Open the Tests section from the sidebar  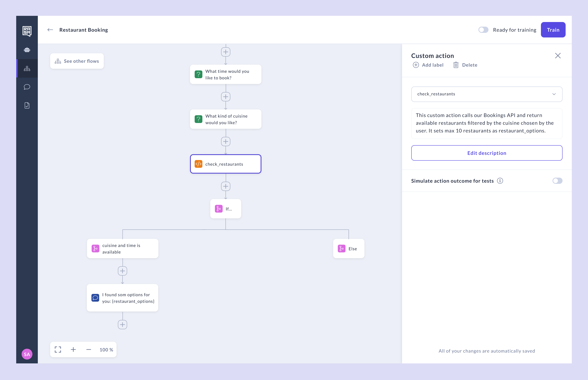click(x=27, y=105)
